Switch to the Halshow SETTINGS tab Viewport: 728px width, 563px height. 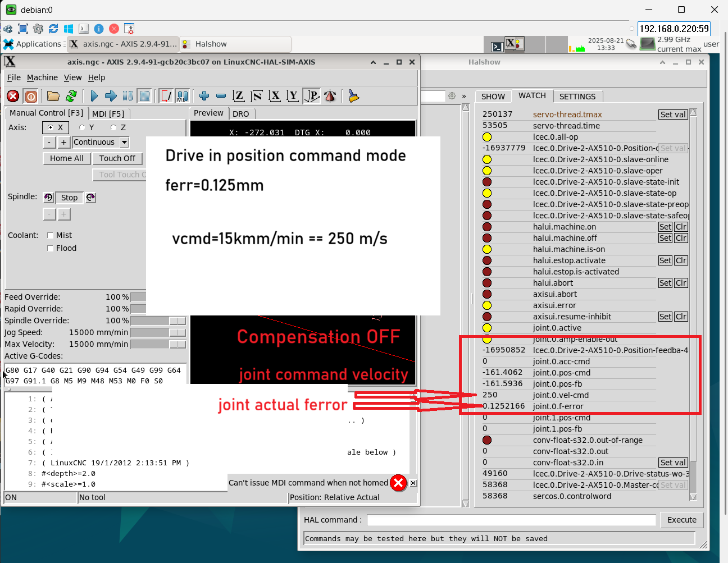click(x=577, y=97)
